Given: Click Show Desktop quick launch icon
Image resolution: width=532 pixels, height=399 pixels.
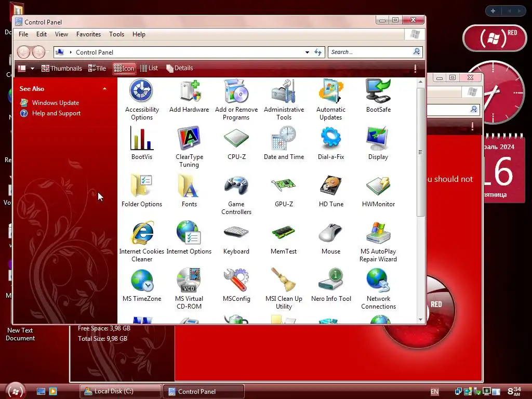Looking at the screenshot, I should (41, 391).
